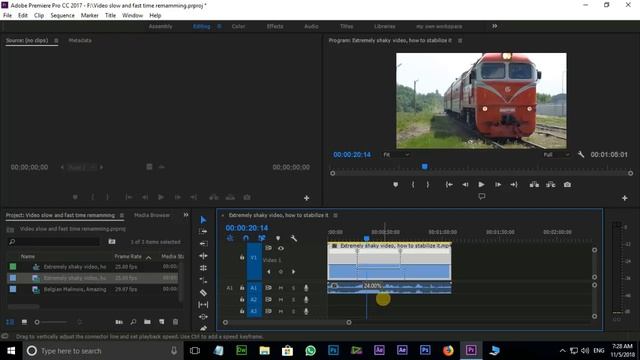Open the Metadata tab
This screenshot has height=360, width=640.
[x=80, y=40]
